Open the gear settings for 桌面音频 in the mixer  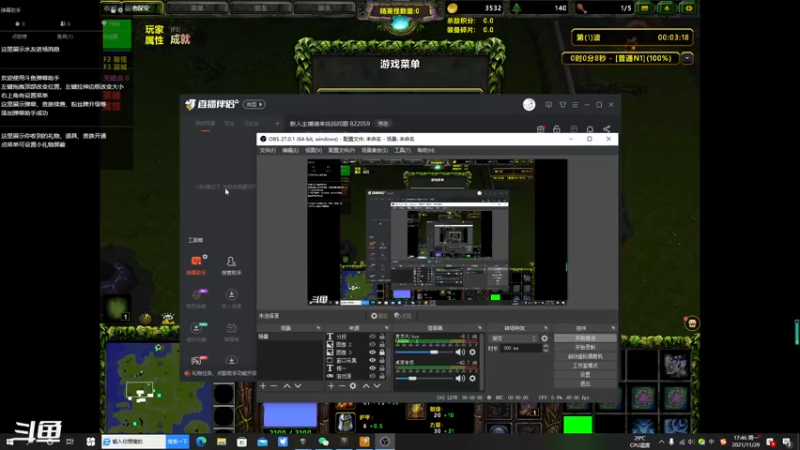pyautogui.click(x=472, y=378)
